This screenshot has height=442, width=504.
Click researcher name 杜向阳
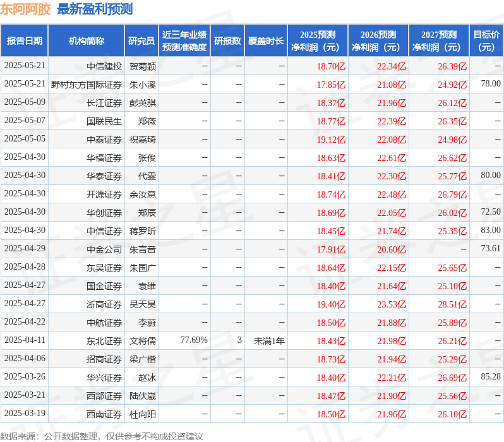(143, 414)
